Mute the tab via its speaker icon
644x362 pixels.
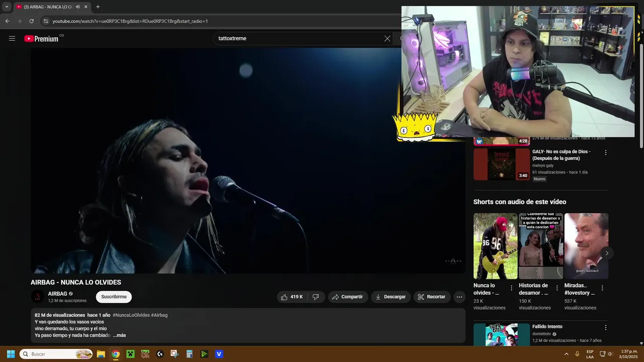click(x=77, y=7)
